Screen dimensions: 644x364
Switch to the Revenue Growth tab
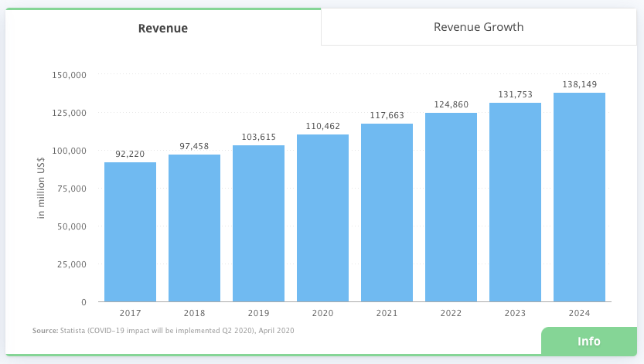pyautogui.click(x=478, y=27)
